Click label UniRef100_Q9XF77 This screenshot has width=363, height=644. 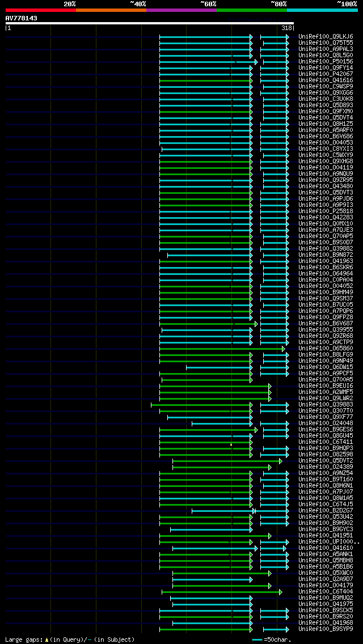pos(326,417)
